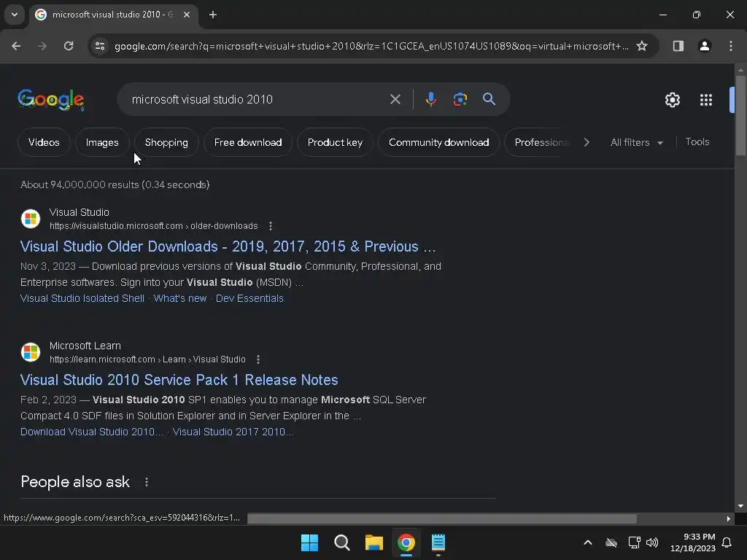
Task: Bookmark this page with the star icon
Action: tap(642, 46)
